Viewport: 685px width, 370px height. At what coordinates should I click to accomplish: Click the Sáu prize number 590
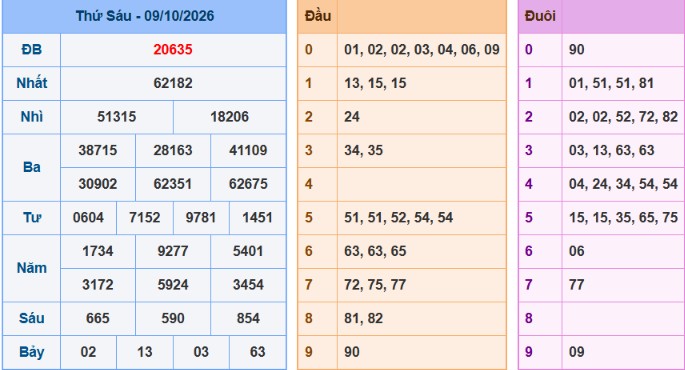pyautogui.click(x=173, y=318)
